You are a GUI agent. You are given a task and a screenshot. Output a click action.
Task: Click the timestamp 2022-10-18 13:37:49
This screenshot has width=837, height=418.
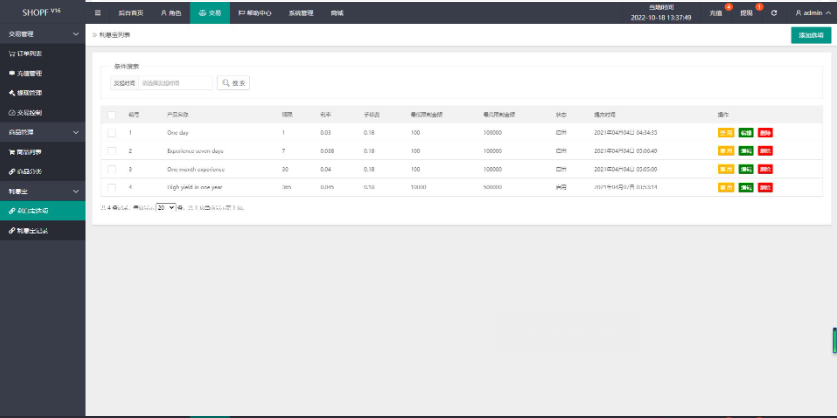click(661, 18)
